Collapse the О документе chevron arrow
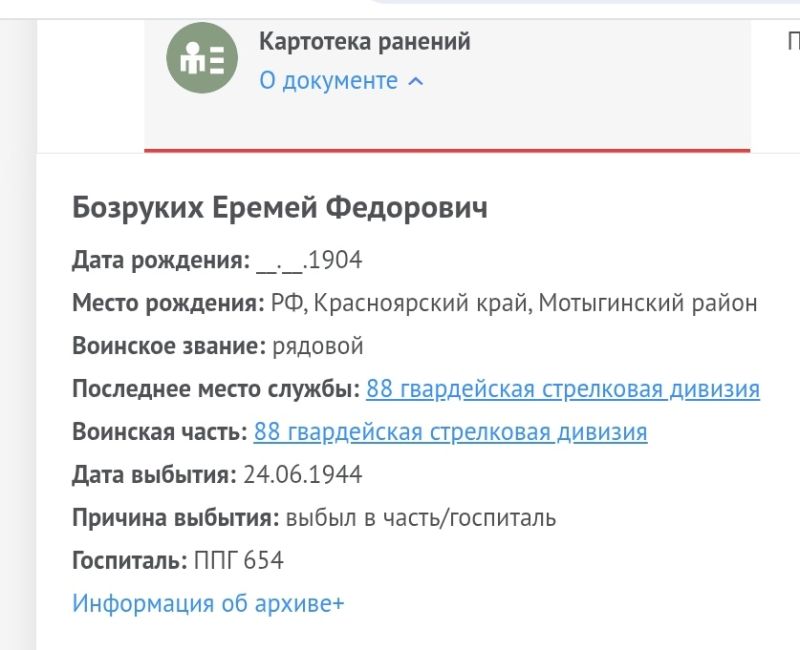The width and height of the screenshot is (800, 650). coord(415,82)
